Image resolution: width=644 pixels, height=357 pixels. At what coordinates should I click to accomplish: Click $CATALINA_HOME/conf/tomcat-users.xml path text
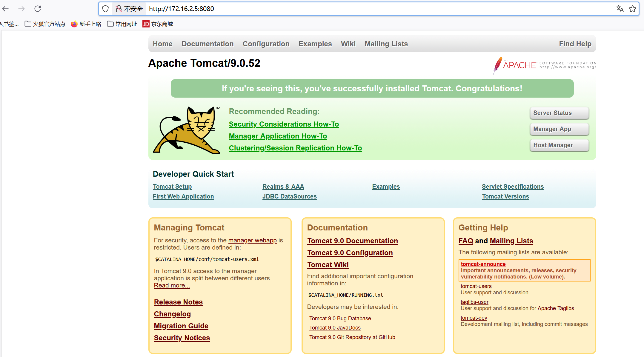pyautogui.click(x=207, y=259)
